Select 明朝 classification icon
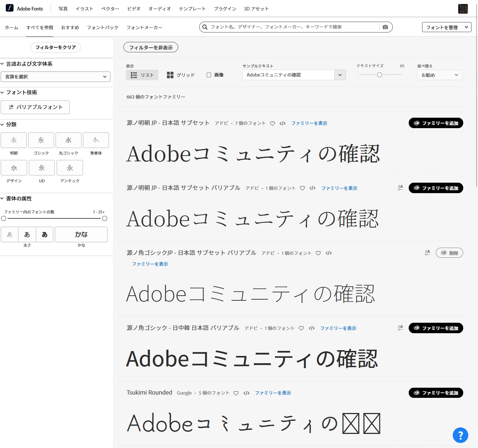 (x=14, y=140)
